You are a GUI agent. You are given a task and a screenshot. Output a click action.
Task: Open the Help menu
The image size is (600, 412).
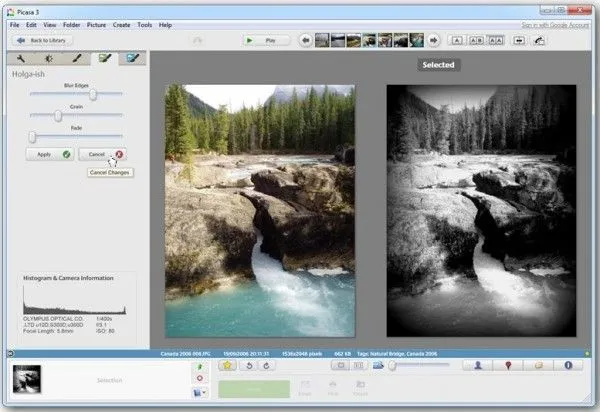[165, 25]
